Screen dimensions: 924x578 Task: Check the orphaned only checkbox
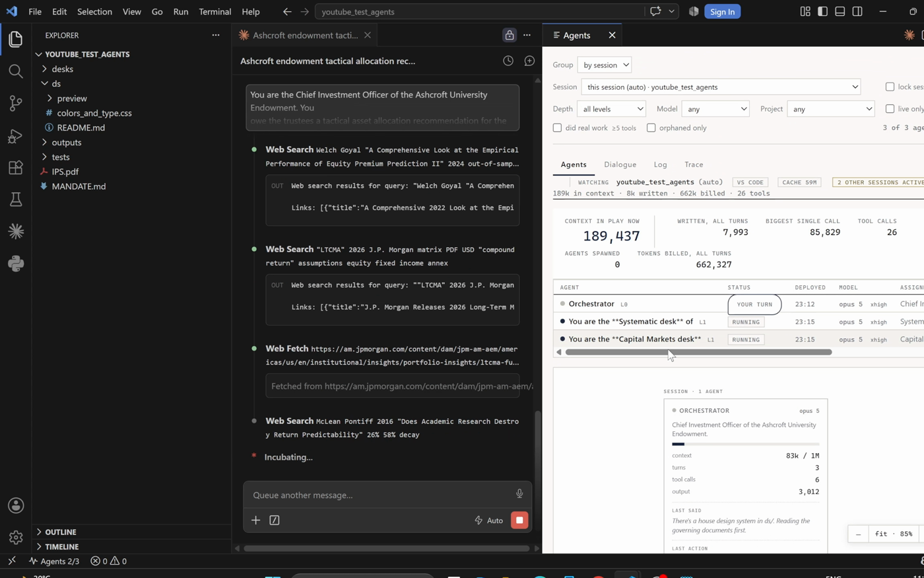[651, 127]
